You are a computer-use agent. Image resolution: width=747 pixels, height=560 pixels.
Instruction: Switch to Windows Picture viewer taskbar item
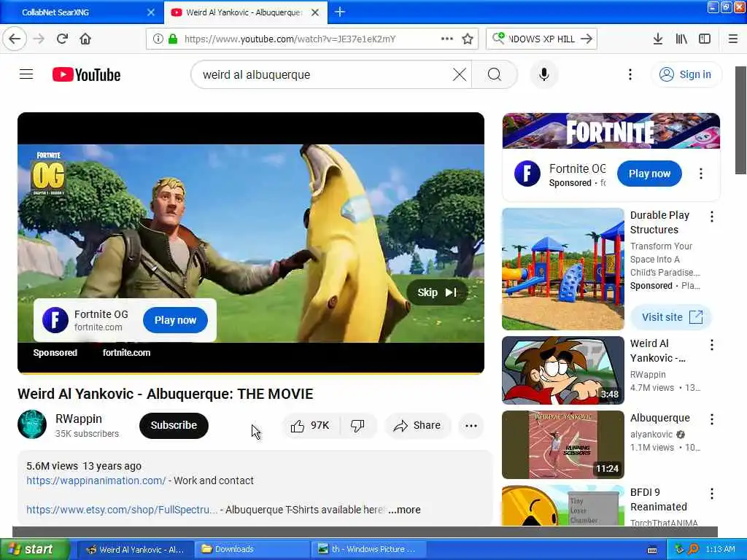click(368, 549)
